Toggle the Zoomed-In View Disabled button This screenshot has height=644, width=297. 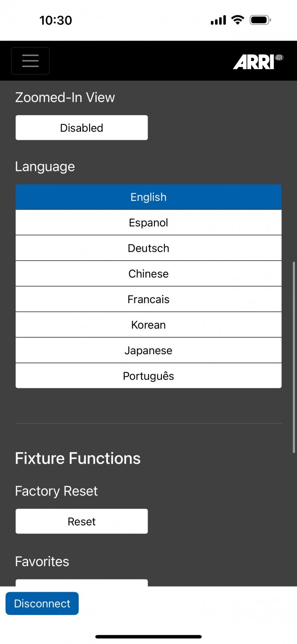[81, 128]
